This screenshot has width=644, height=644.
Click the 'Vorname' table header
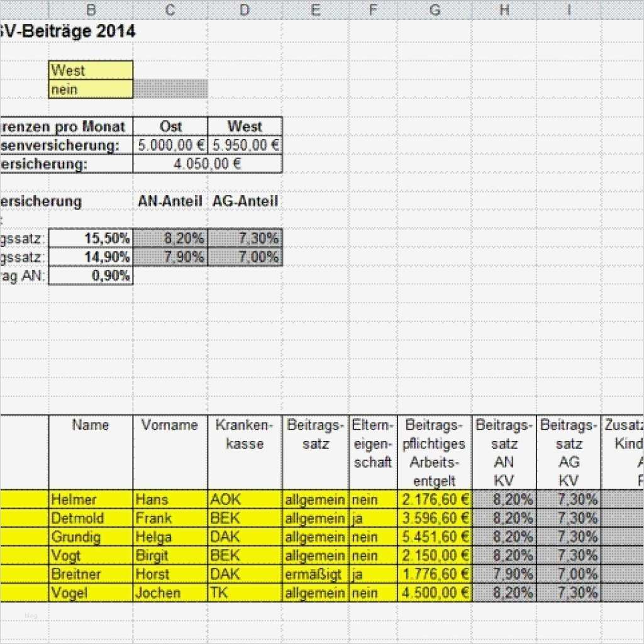[170, 452]
